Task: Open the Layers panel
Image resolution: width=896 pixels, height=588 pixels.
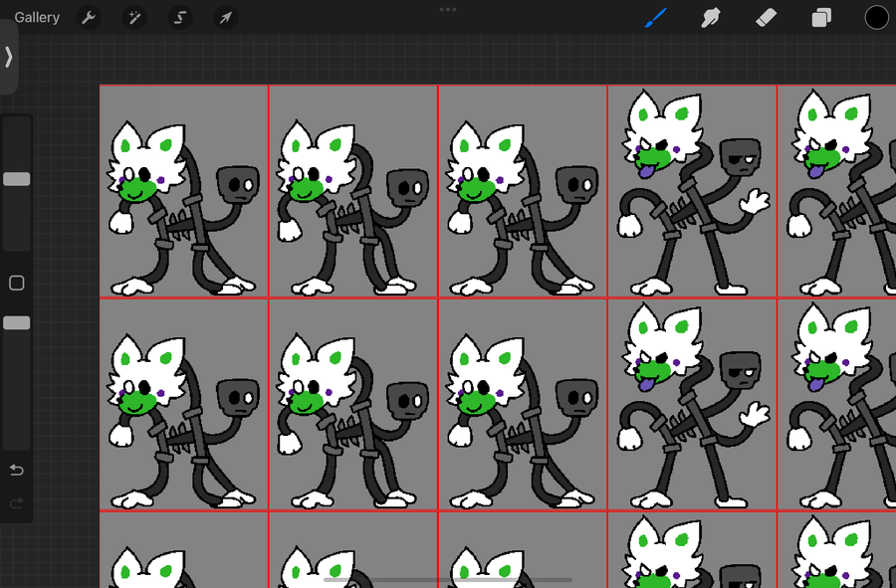Action: (821, 18)
